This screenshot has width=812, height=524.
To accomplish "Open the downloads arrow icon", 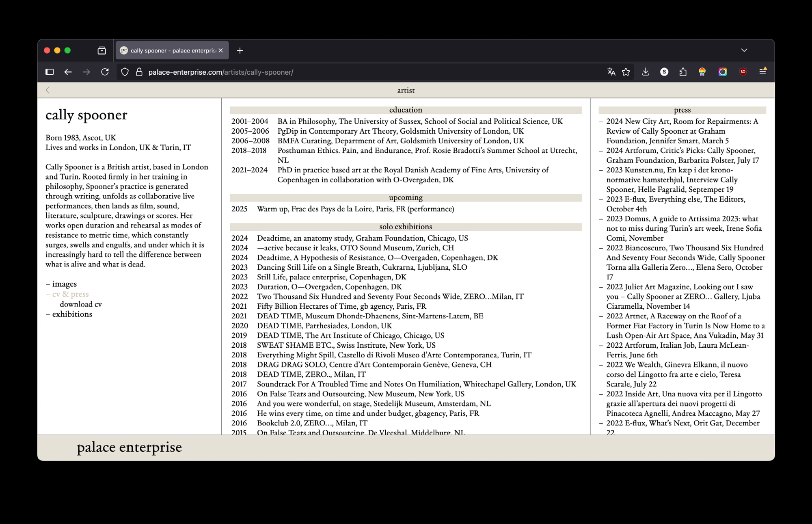I will 646,72.
